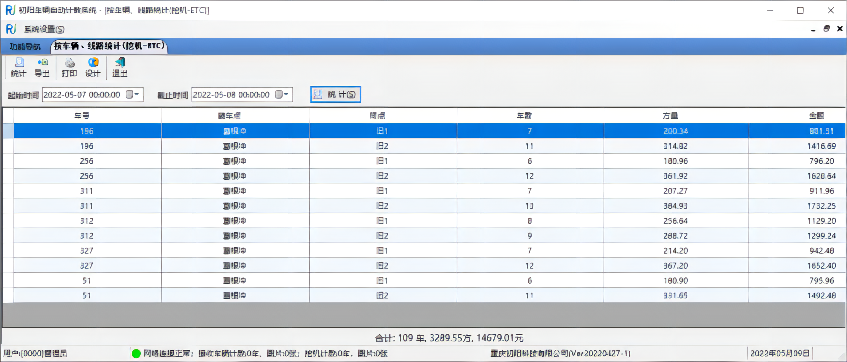Click the amount cell 796.20
This screenshot has height=362, width=847.
point(797,161)
